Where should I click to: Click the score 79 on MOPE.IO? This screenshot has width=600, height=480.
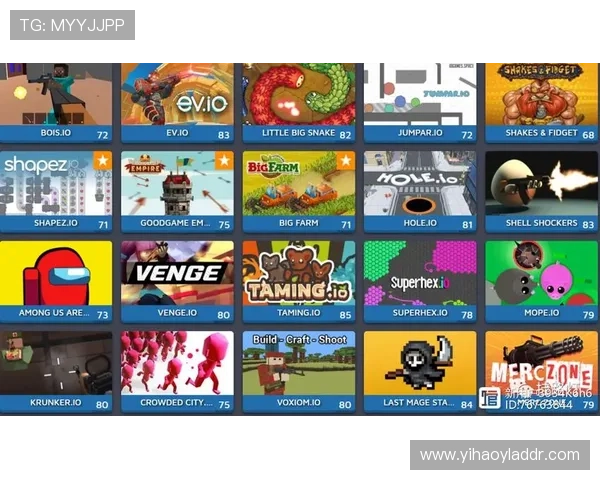(x=589, y=315)
